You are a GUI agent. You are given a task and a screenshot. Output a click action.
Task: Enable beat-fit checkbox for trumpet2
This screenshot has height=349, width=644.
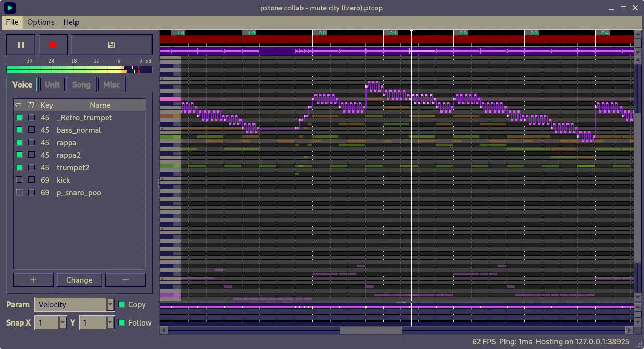32,167
